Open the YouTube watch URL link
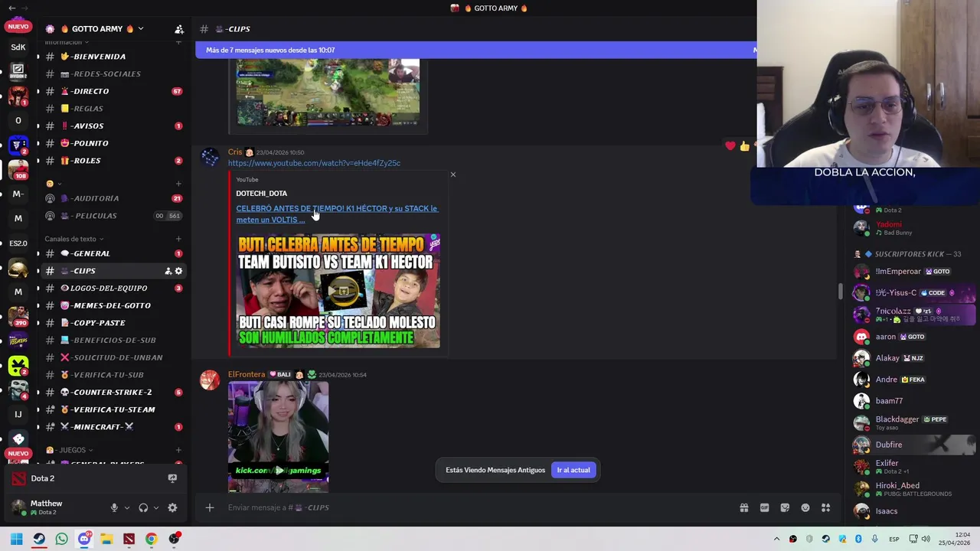The image size is (980, 551). coord(314,163)
